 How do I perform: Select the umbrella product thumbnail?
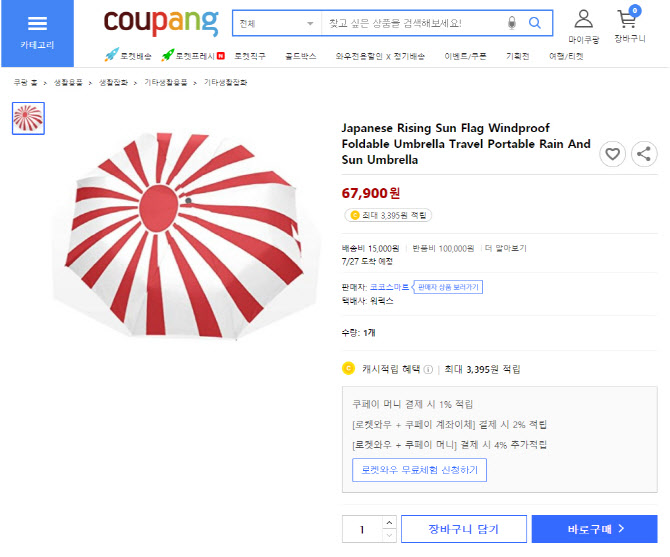(x=28, y=118)
